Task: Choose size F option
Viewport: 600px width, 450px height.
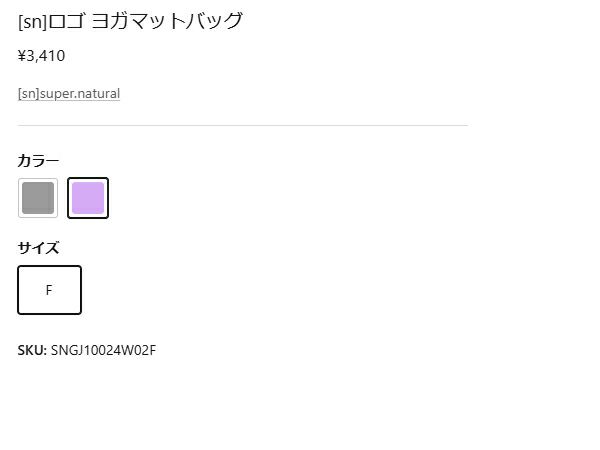Action: click(49, 290)
